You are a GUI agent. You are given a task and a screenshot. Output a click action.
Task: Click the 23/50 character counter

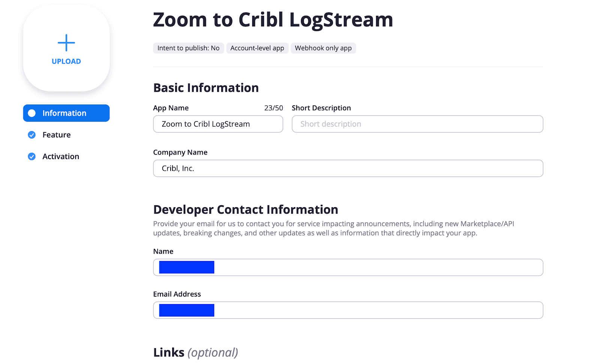coord(274,108)
